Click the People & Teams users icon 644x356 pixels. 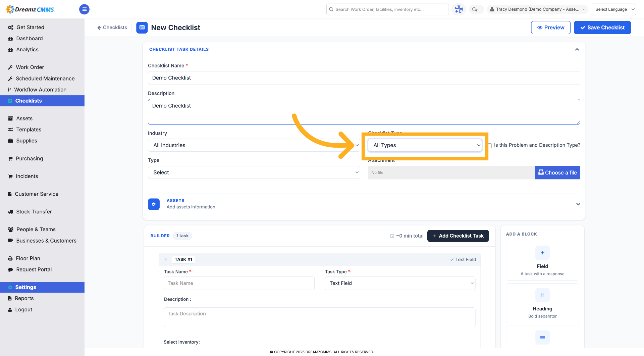(x=10, y=230)
